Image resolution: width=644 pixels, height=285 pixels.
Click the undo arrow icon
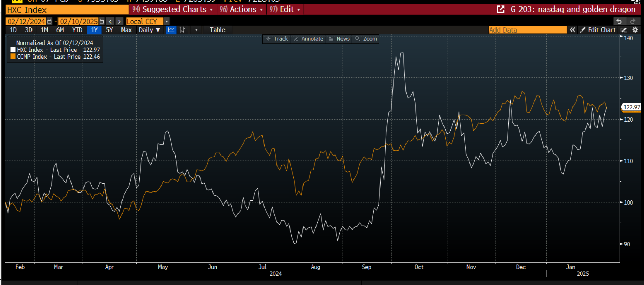click(619, 22)
